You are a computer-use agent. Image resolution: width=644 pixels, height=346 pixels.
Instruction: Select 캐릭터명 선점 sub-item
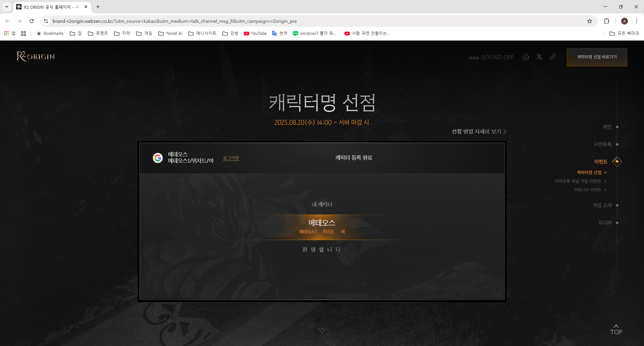pos(589,172)
